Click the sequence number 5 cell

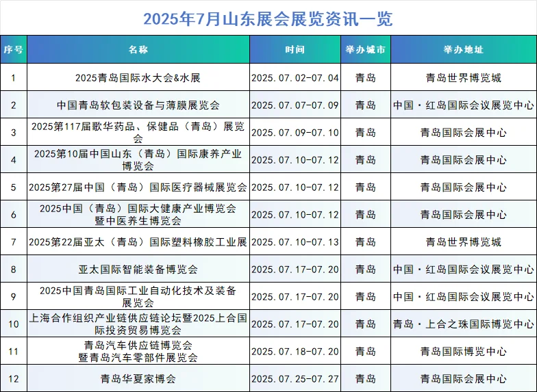[x=14, y=187]
